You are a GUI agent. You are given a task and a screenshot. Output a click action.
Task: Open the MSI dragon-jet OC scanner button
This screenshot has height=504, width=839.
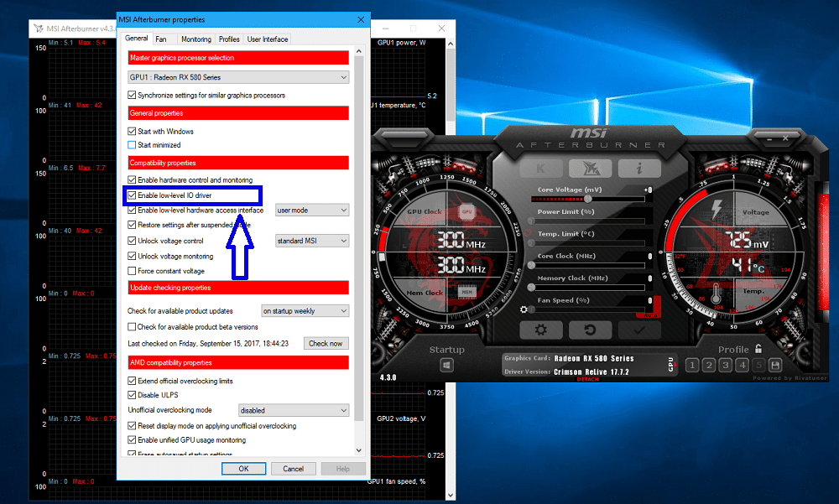[x=590, y=169]
